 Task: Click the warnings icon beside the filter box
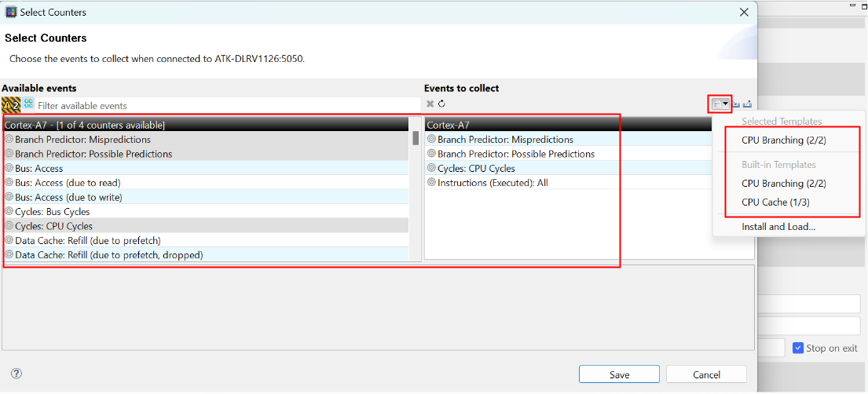pos(10,105)
